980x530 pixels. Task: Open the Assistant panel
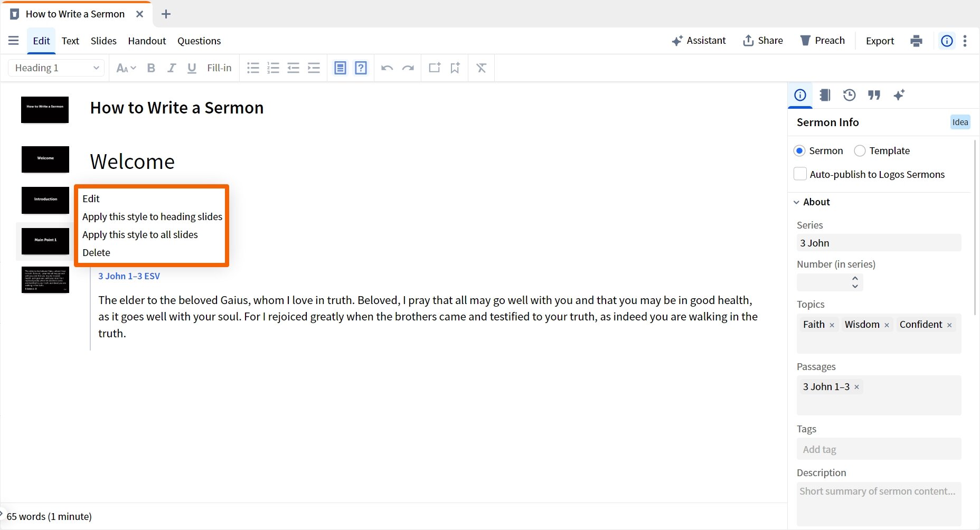tap(699, 40)
